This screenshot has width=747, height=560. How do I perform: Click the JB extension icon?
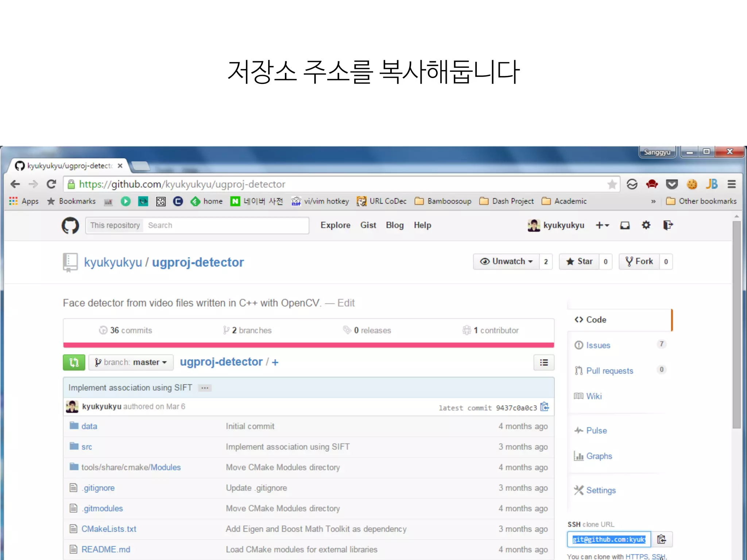(711, 184)
